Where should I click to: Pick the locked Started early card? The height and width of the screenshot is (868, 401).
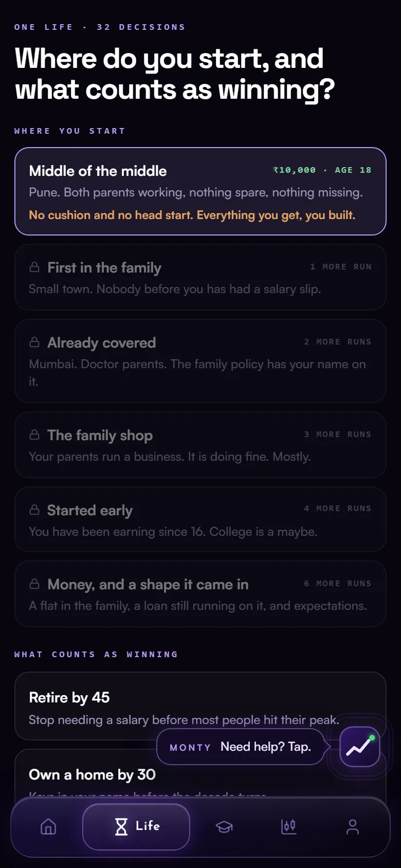(200, 519)
